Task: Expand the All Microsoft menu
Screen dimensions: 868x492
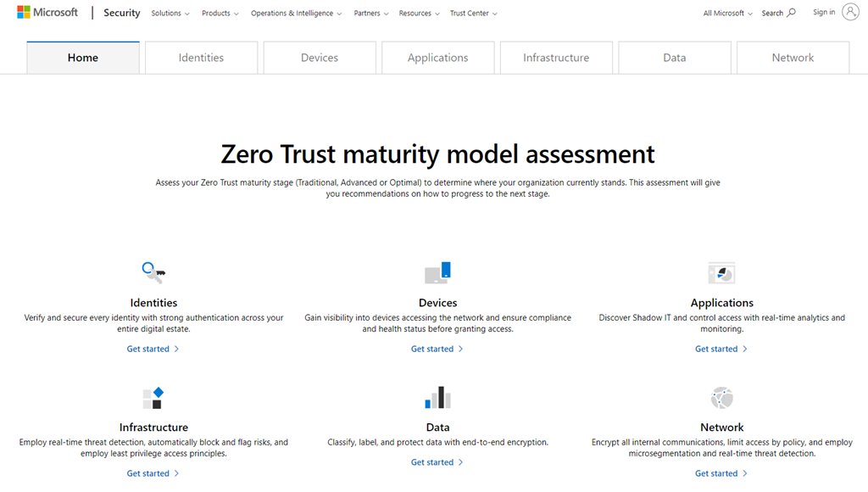Action: 727,14
